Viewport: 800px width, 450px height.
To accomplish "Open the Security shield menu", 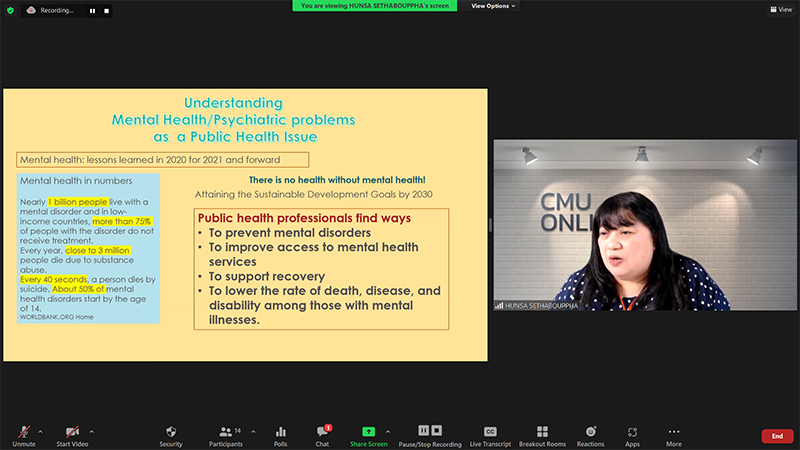I will pyautogui.click(x=171, y=436).
